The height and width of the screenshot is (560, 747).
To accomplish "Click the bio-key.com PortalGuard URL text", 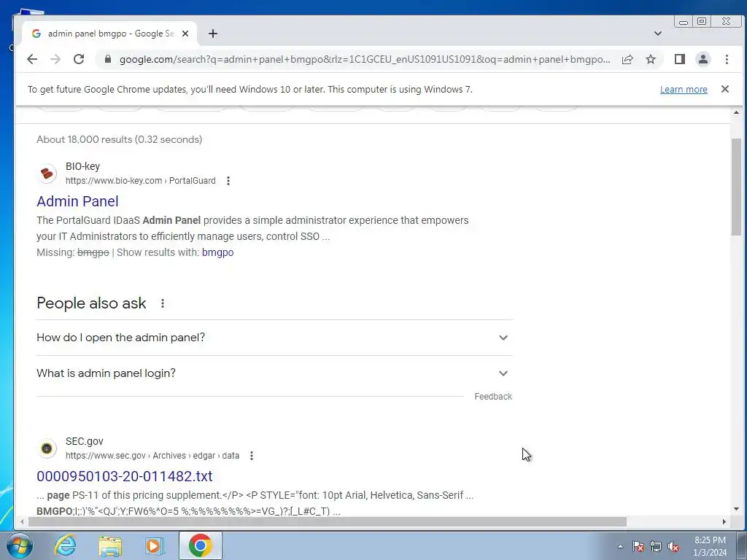I will pos(141,181).
